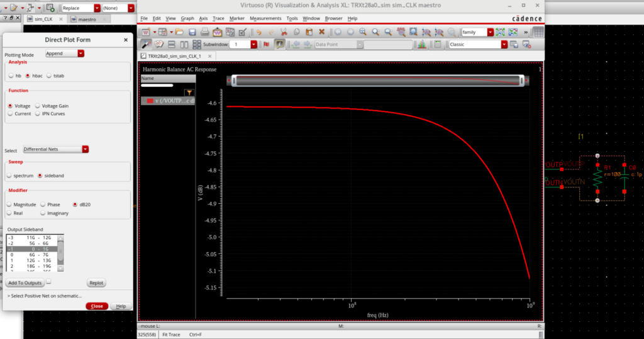This screenshot has height=339, width=644.
Task: Click the run simulation icon in schematic toolbar
Action: pos(50,8)
